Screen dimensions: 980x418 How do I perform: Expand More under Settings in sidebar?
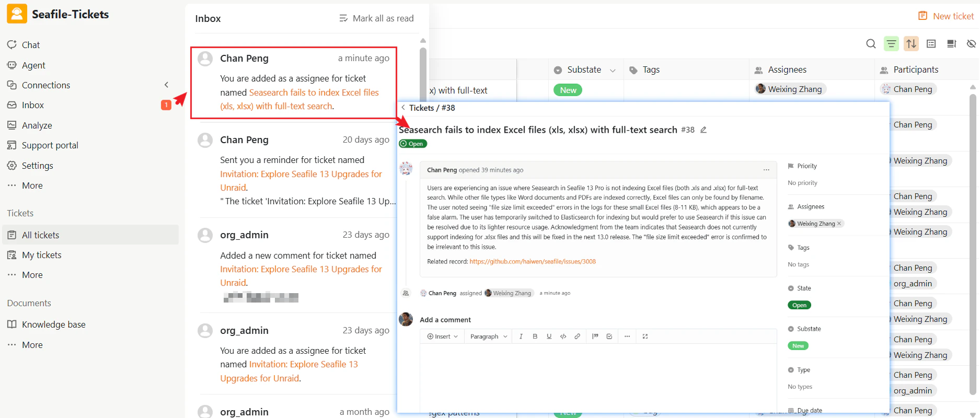click(x=32, y=185)
